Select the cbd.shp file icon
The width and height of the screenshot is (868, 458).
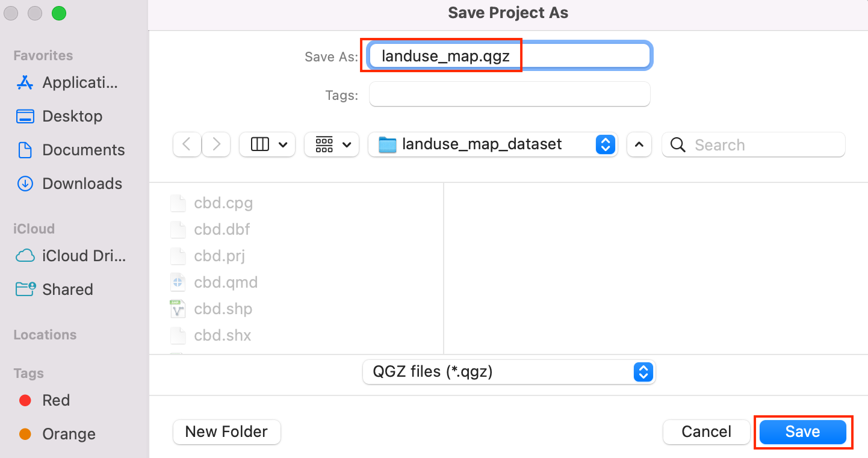pyautogui.click(x=178, y=309)
